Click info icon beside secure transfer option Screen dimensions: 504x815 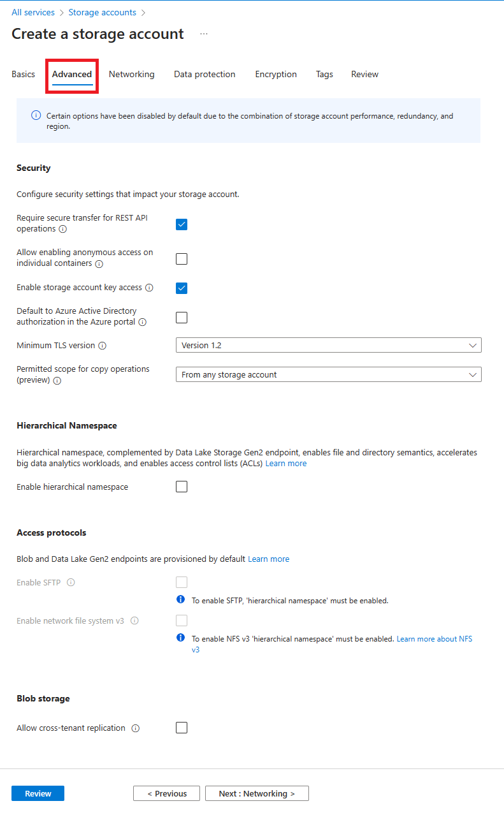(62, 229)
